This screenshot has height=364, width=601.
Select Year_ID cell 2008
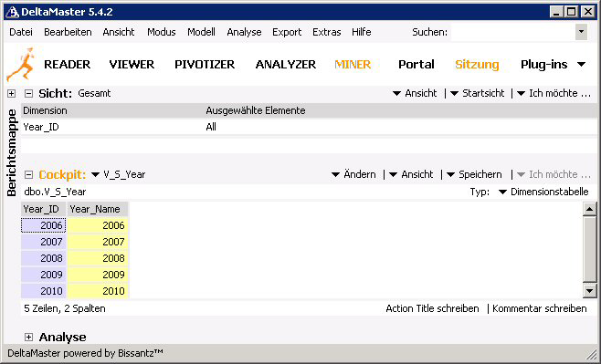pyautogui.click(x=44, y=258)
